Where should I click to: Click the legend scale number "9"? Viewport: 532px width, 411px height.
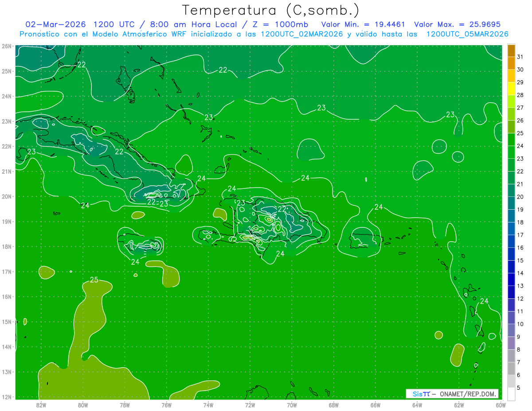(x=519, y=337)
